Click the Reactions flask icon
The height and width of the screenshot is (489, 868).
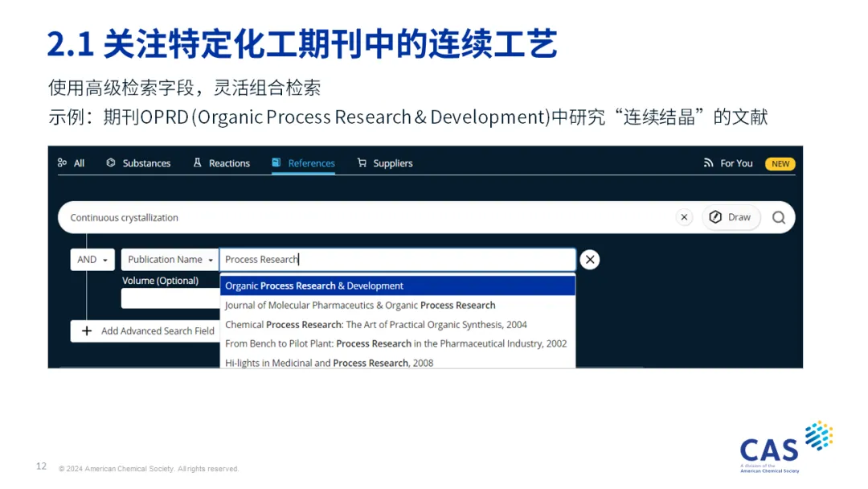[x=197, y=162]
